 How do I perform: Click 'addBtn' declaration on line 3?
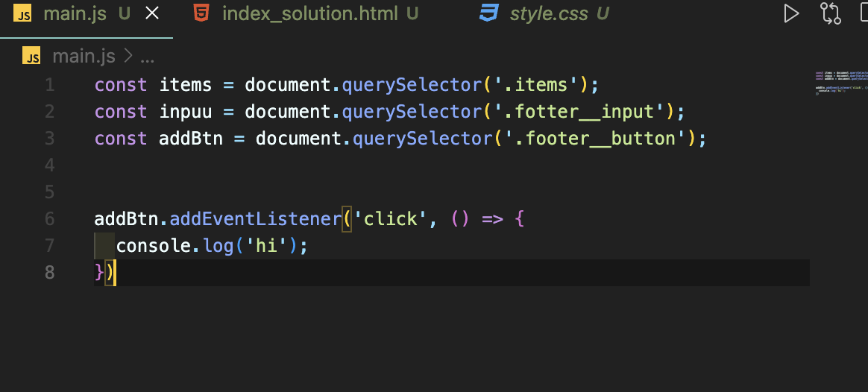click(191, 138)
